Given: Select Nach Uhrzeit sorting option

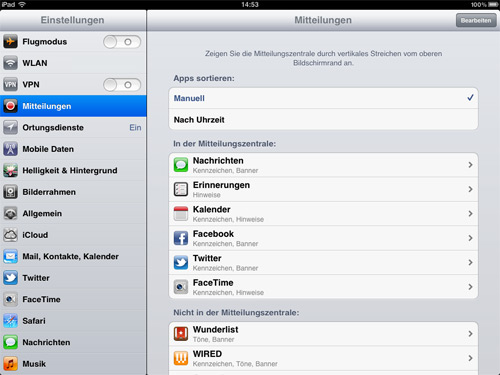Looking at the screenshot, I should [x=323, y=119].
